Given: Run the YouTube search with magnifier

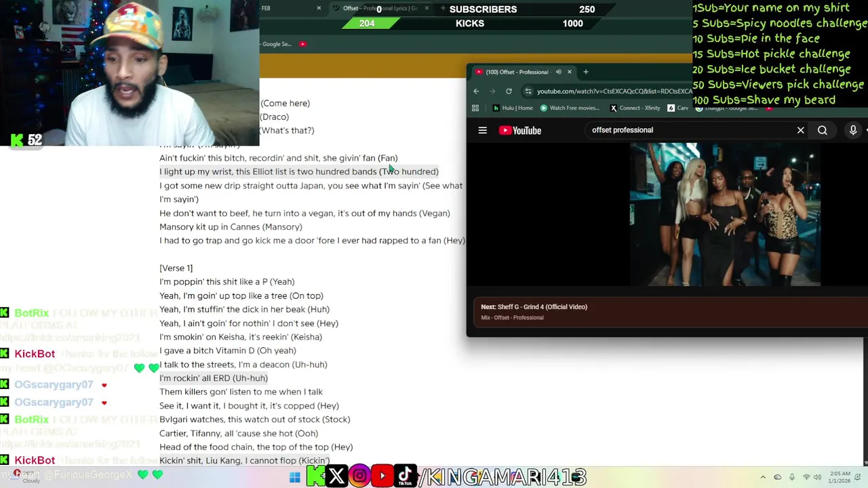Looking at the screenshot, I should [x=823, y=130].
